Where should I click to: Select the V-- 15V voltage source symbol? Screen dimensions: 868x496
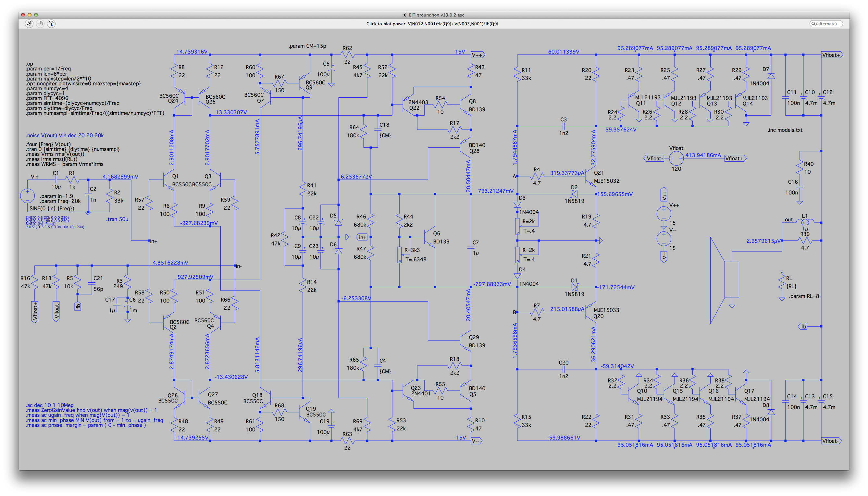point(664,239)
